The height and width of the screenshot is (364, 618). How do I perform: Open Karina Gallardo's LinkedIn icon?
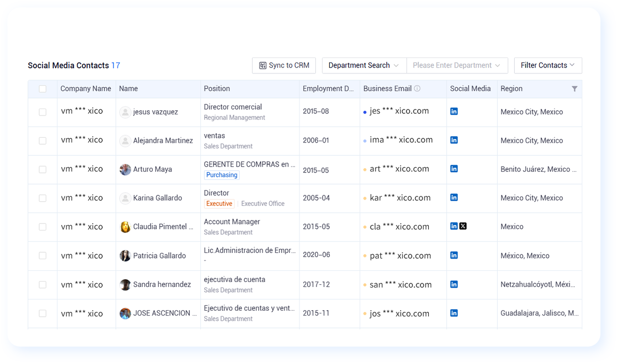point(454,197)
